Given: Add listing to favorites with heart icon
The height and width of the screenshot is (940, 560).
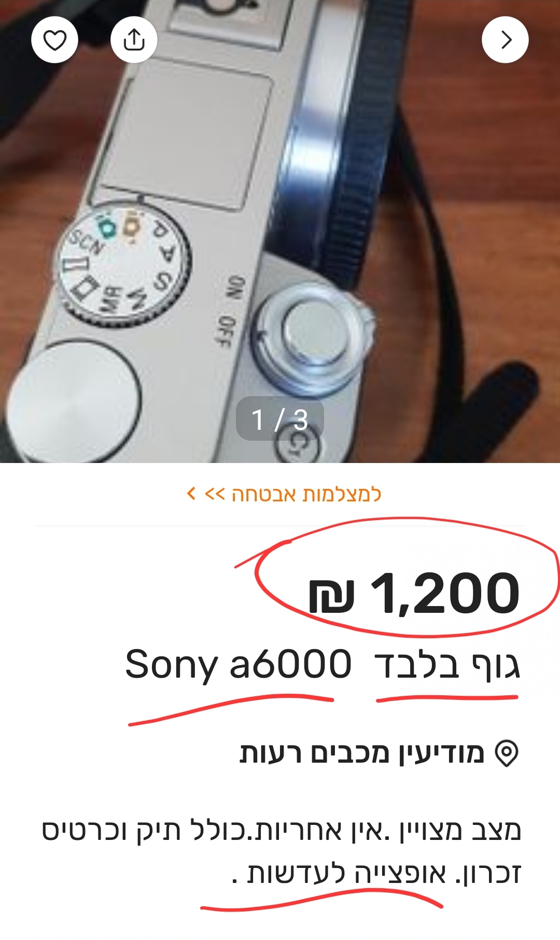Looking at the screenshot, I should click(x=54, y=40).
